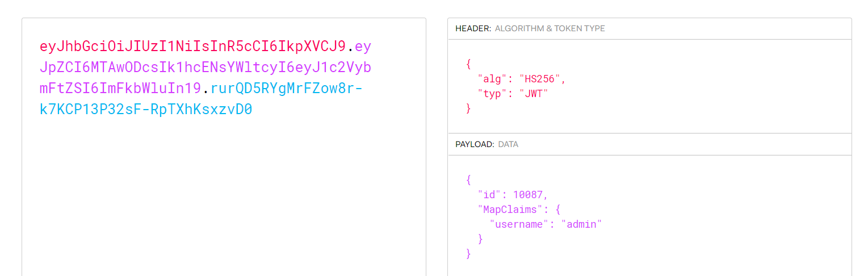The width and height of the screenshot is (868, 276).
Task: Select the "typ" key in header JSON
Action: pos(490,94)
